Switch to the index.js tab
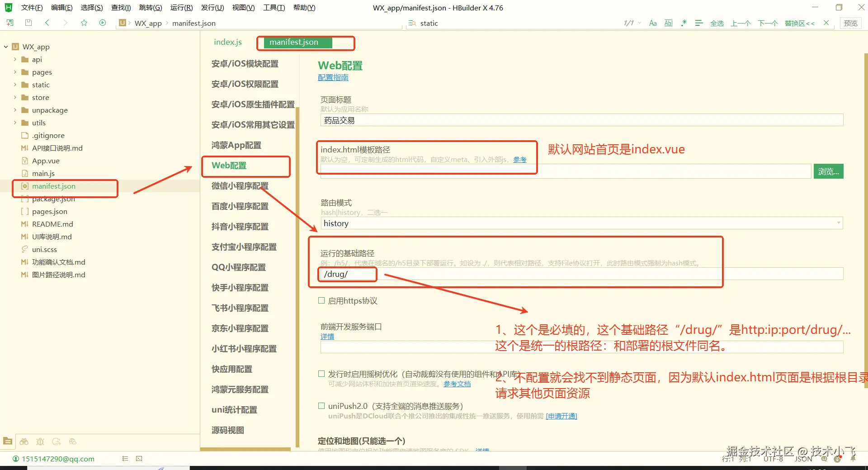868x470 pixels. coord(228,42)
